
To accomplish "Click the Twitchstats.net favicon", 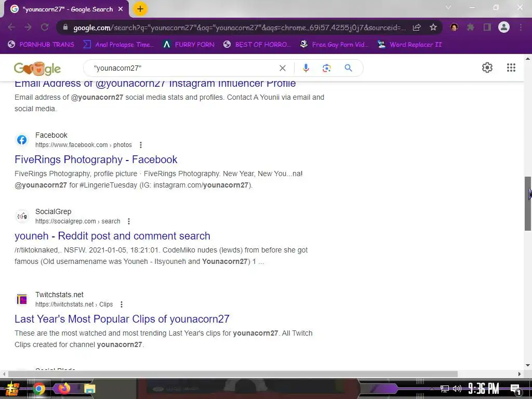I will pyautogui.click(x=22, y=299).
